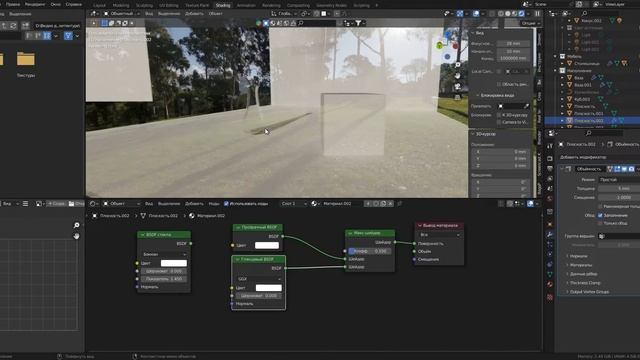
Task: Click the material sphere icon in node editor header
Action: click(x=314, y=203)
